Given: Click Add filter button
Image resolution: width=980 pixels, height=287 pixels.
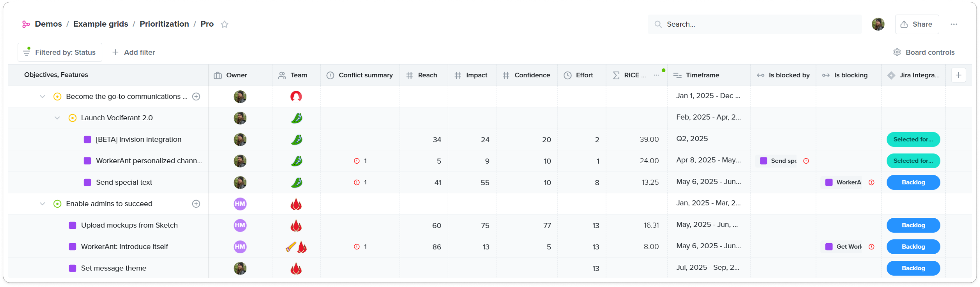Looking at the screenshot, I should [x=134, y=52].
